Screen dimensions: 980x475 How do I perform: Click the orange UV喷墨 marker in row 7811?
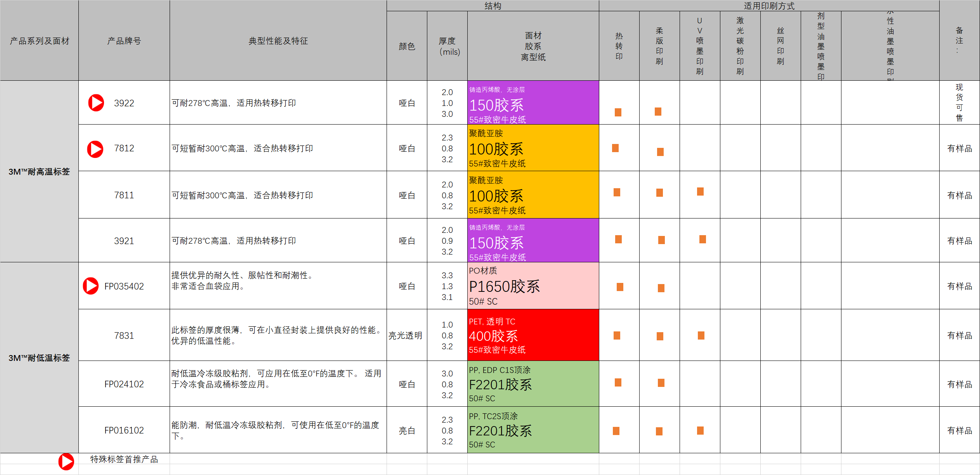coord(700,191)
